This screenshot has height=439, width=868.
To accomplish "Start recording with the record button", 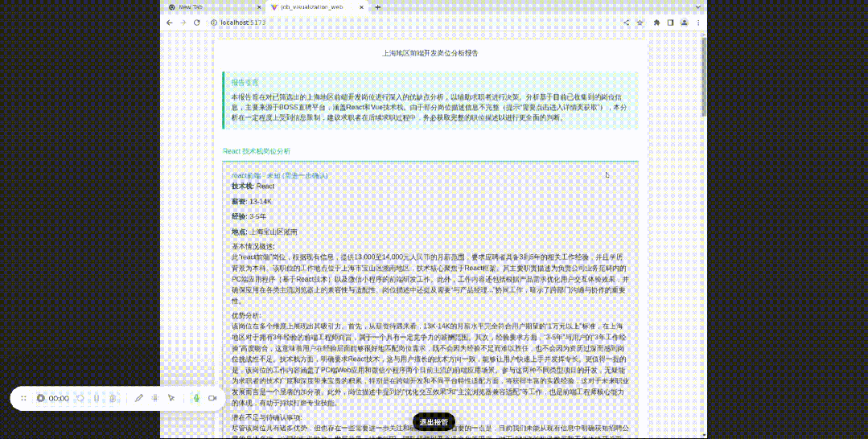I will [40, 398].
